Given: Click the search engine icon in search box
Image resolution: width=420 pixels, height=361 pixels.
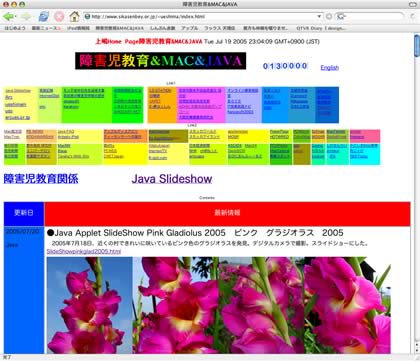Looking at the screenshot, I should pos(341,16).
